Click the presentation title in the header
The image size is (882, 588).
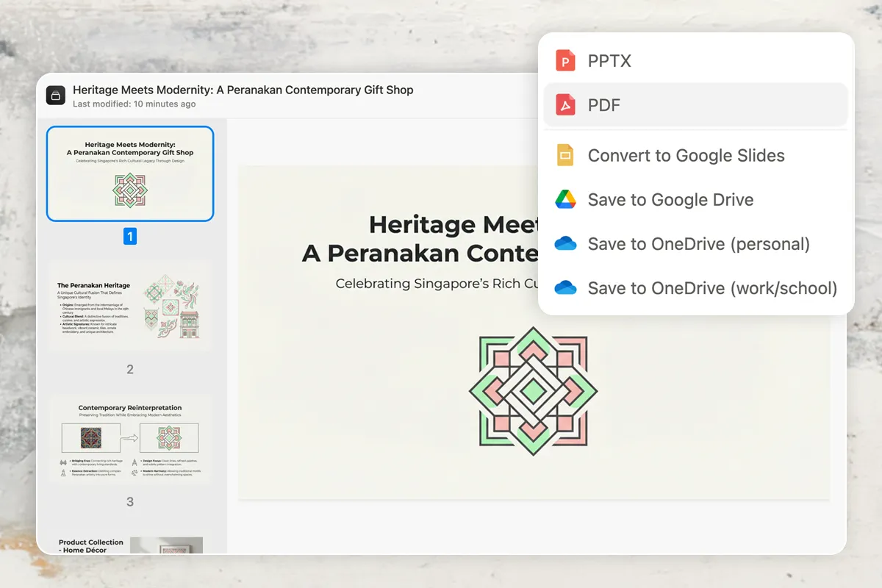click(243, 90)
